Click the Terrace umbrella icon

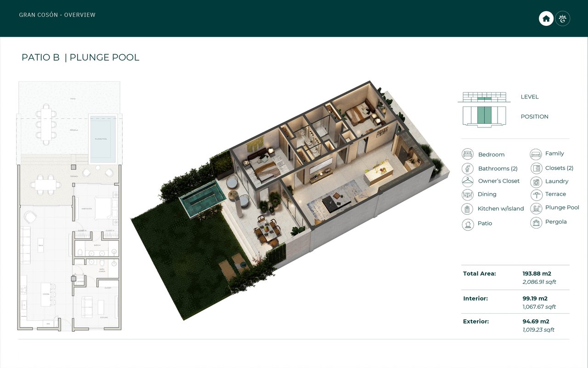(x=536, y=195)
